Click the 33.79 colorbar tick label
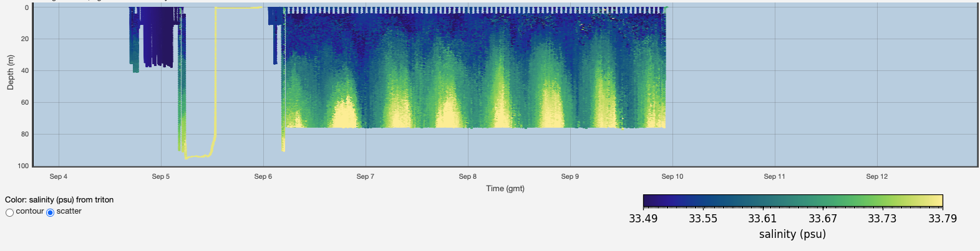The width and height of the screenshot is (980, 251). pos(942,219)
